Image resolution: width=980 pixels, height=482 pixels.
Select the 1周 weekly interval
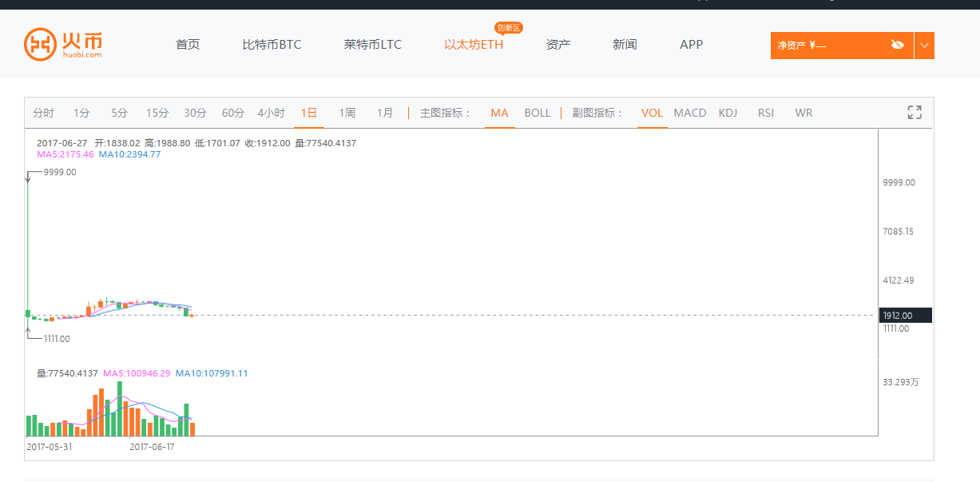[x=347, y=113]
